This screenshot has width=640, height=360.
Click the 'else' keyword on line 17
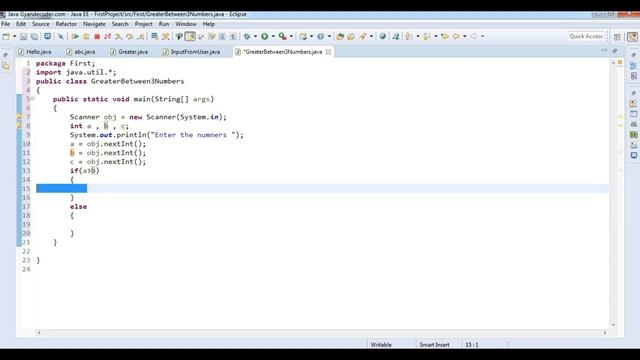(78, 207)
